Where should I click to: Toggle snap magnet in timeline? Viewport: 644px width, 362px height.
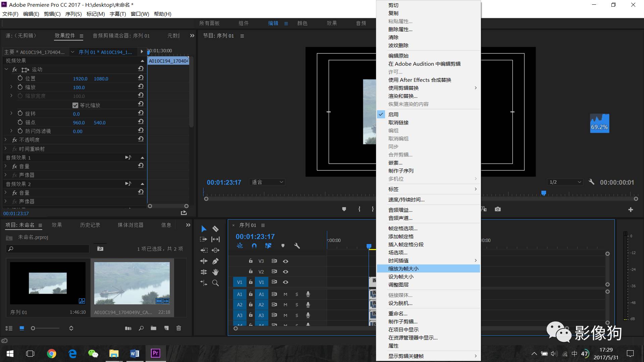pyautogui.click(x=254, y=246)
